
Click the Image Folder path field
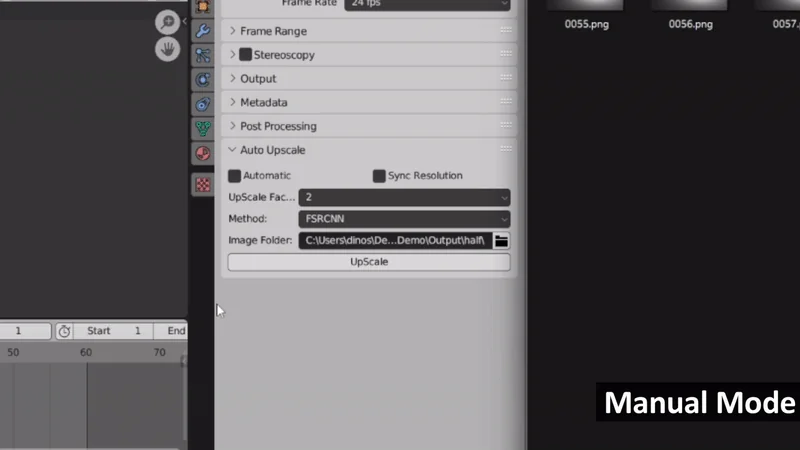pyautogui.click(x=395, y=241)
